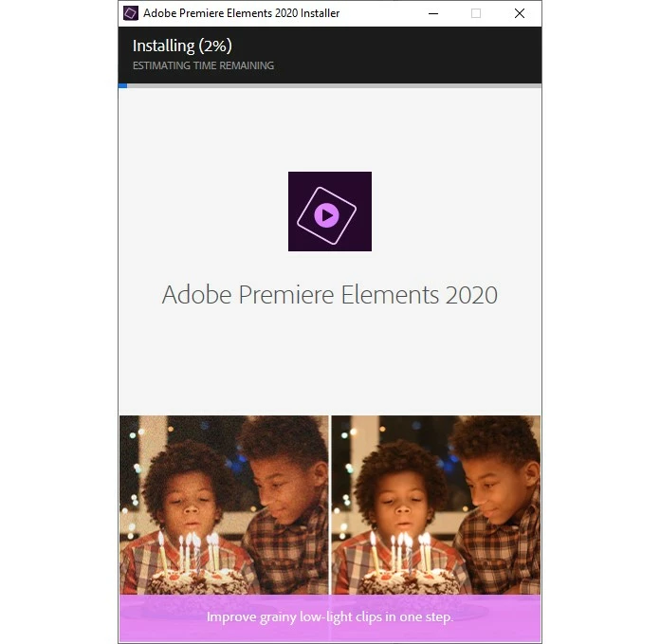660x644 pixels.
Task: Click the ESTIMATING TIME REMAINING status text
Action: click(203, 65)
